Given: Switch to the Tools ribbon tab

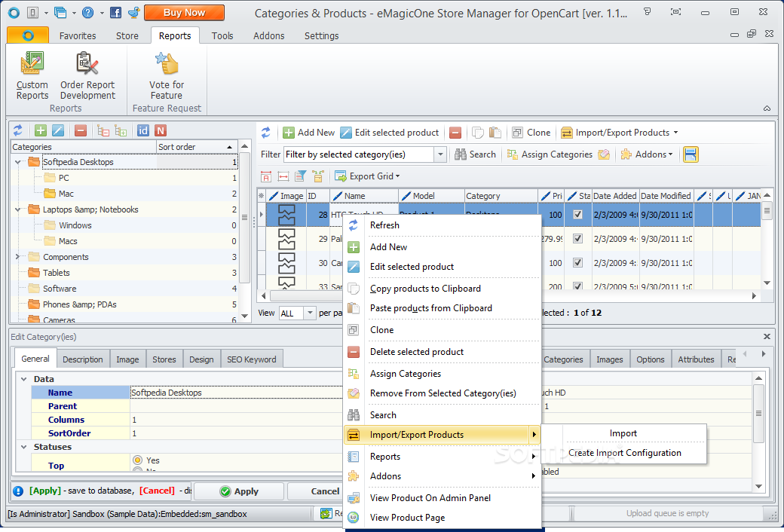Looking at the screenshot, I should tap(222, 35).
